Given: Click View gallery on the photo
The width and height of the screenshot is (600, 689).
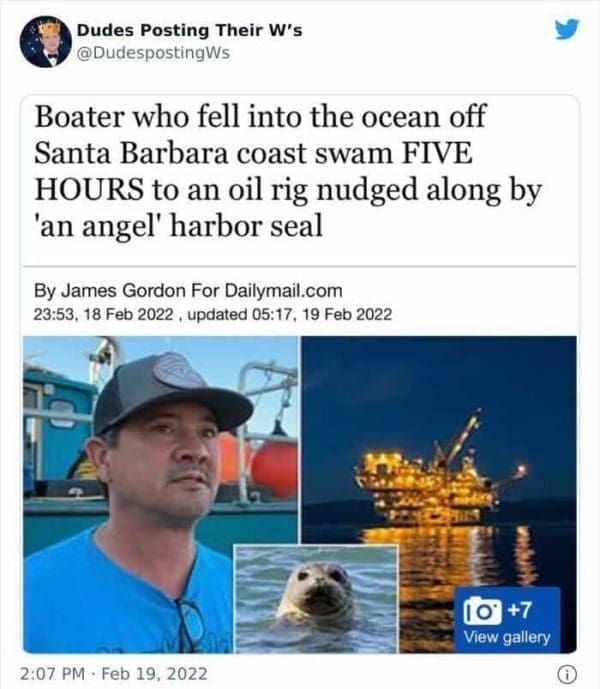Looking at the screenshot, I should tap(507, 637).
